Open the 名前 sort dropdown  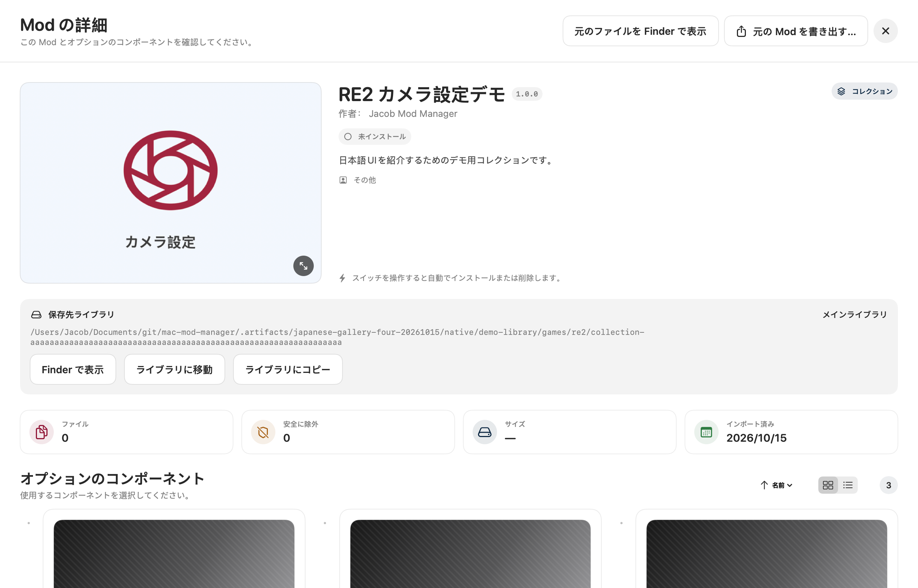[782, 485]
